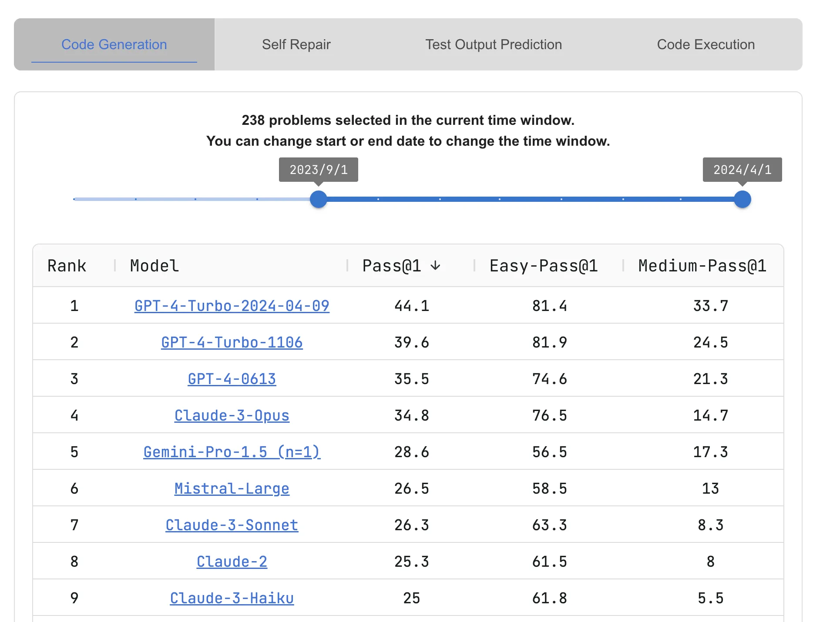This screenshot has height=622, width=840.
Task: Open the Test Output Prediction tab
Action: click(494, 44)
